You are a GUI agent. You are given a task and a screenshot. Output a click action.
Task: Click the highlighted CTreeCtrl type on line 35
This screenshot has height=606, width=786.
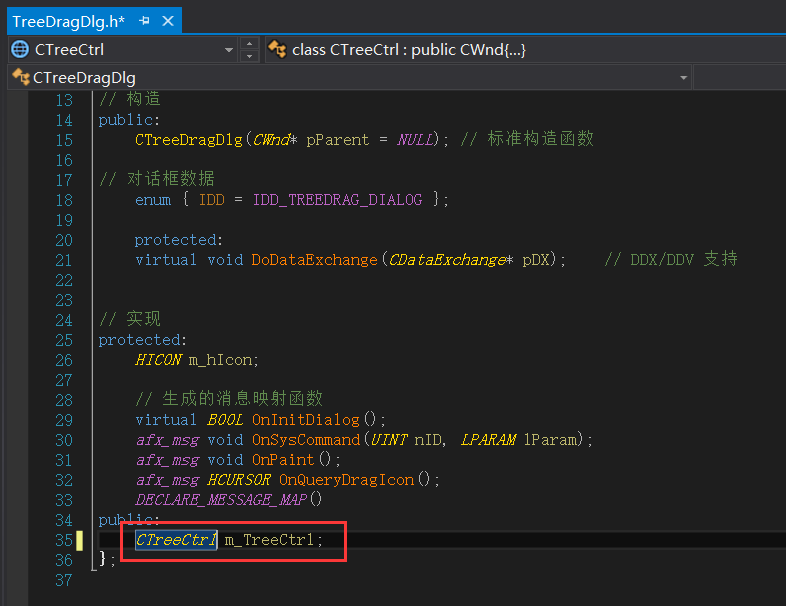pyautogui.click(x=176, y=540)
